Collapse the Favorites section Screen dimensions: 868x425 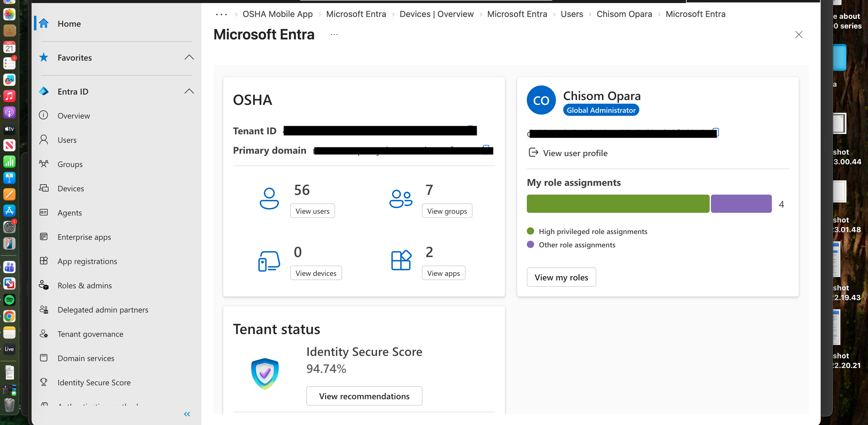coord(189,57)
